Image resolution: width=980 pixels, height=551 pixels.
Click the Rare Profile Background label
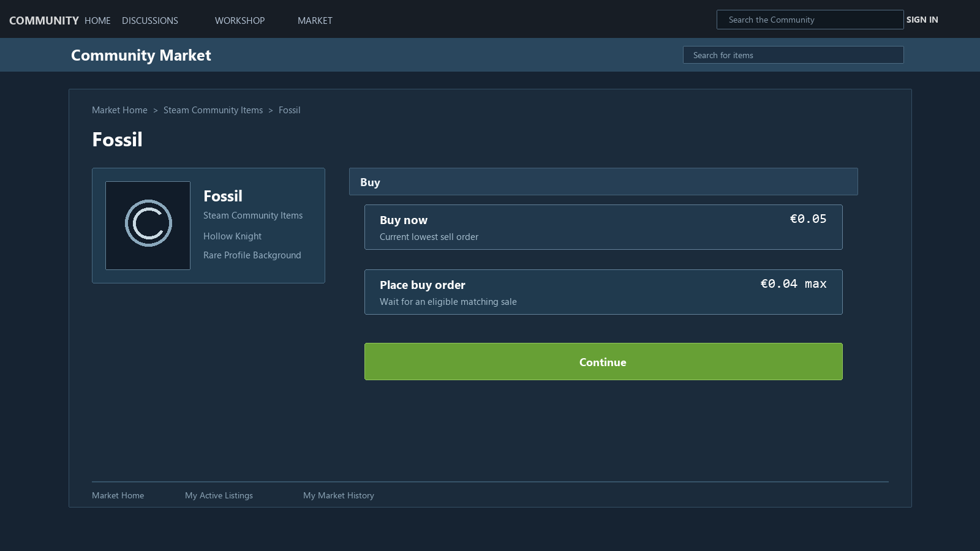coord(252,255)
